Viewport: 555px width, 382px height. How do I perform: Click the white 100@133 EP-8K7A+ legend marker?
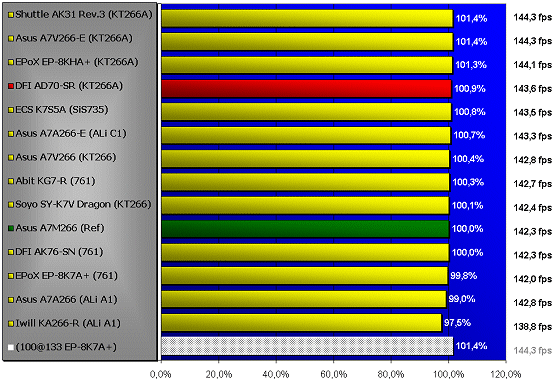coord(11,347)
